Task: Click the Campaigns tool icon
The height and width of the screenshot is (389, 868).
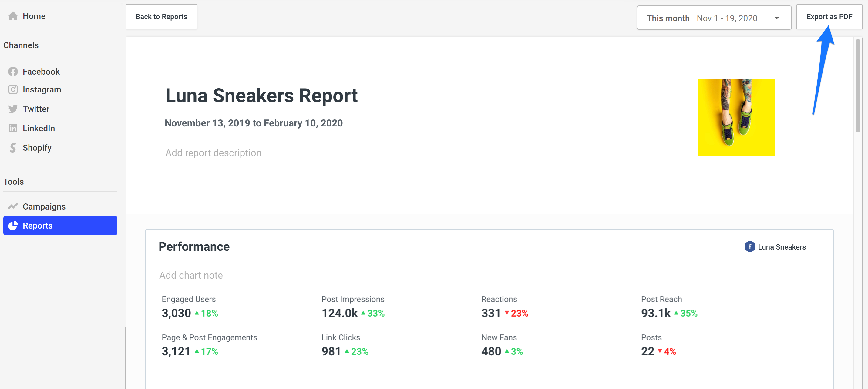Action: point(13,206)
